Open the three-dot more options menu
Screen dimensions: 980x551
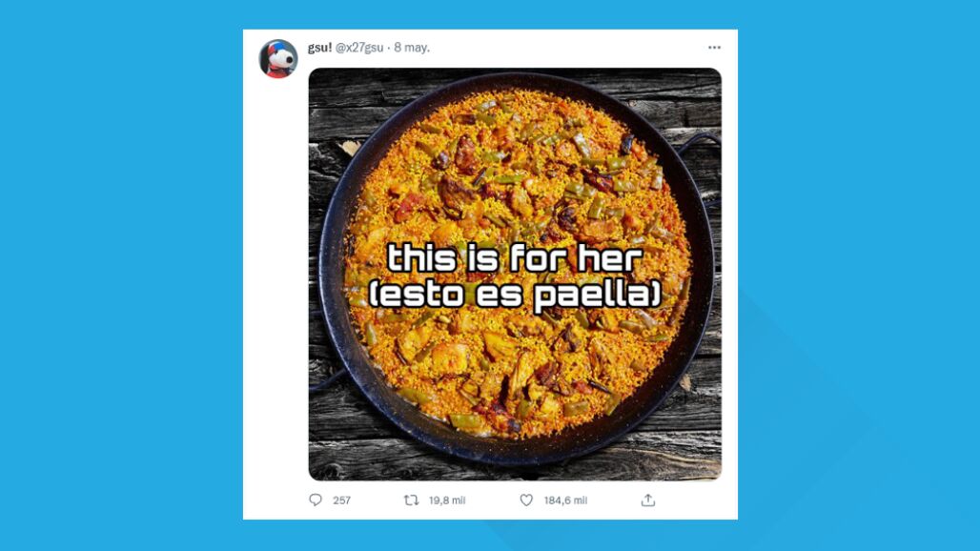tap(714, 48)
